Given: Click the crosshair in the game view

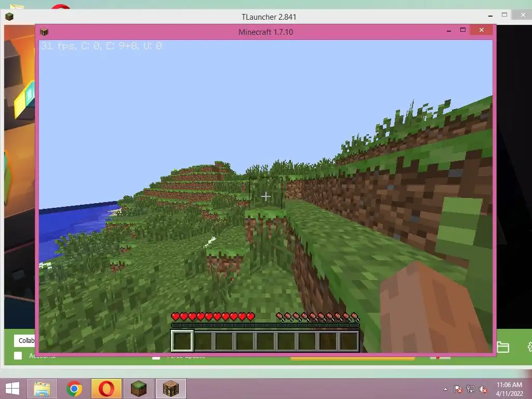Looking at the screenshot, I should (x=266, y=196).
